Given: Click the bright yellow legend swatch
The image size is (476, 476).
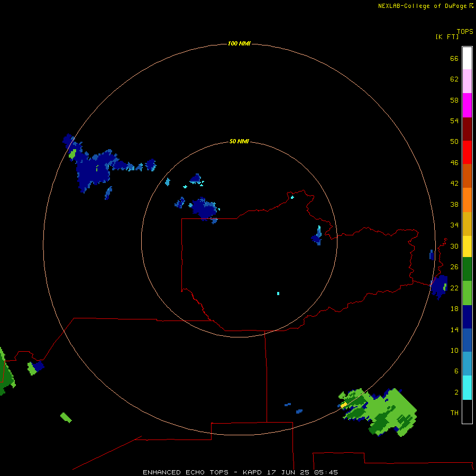Looking at the screenshot, I should [x=467, y=246].
